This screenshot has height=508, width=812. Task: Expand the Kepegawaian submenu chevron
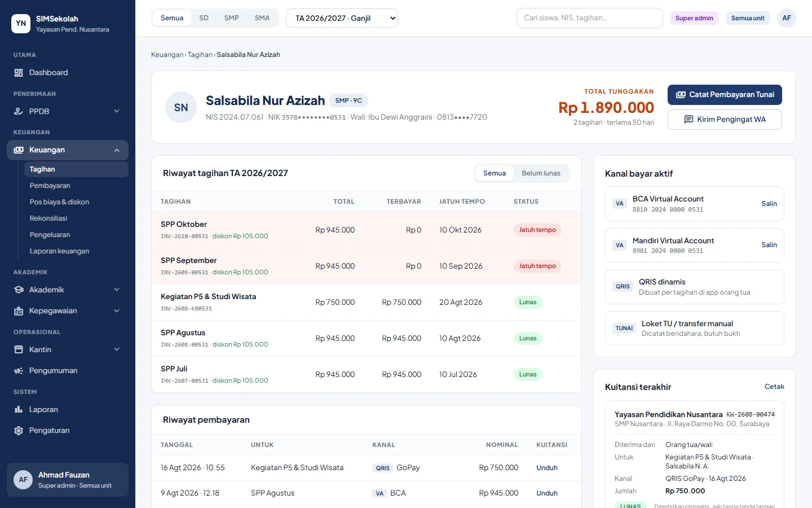(x=117, y=311)
